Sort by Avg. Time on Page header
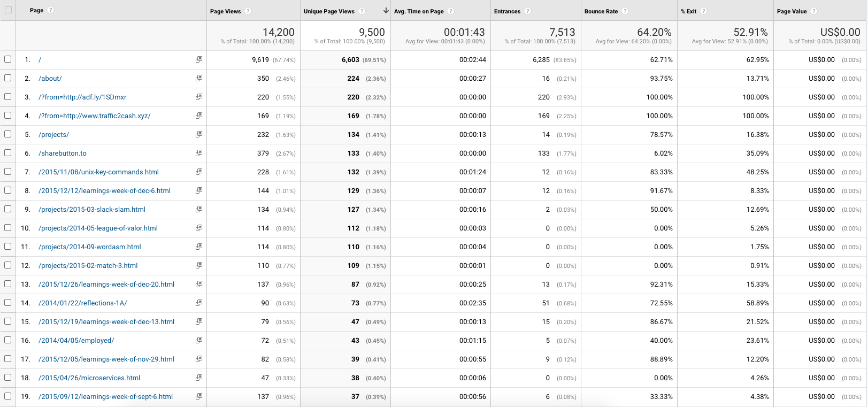 [419, 11]
